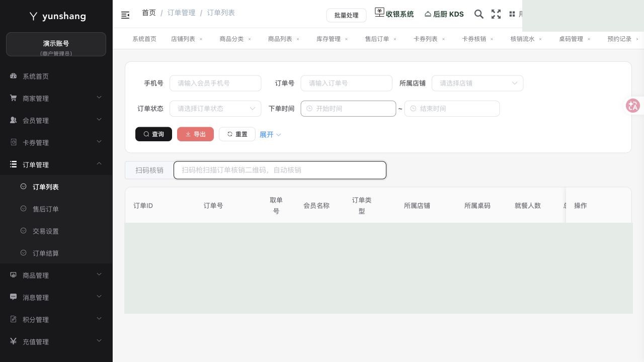This screenshot has width=644, height=362.
Task: Click the 系统首页 dashboard icon in sidebar
Action: tap(14, 76)
